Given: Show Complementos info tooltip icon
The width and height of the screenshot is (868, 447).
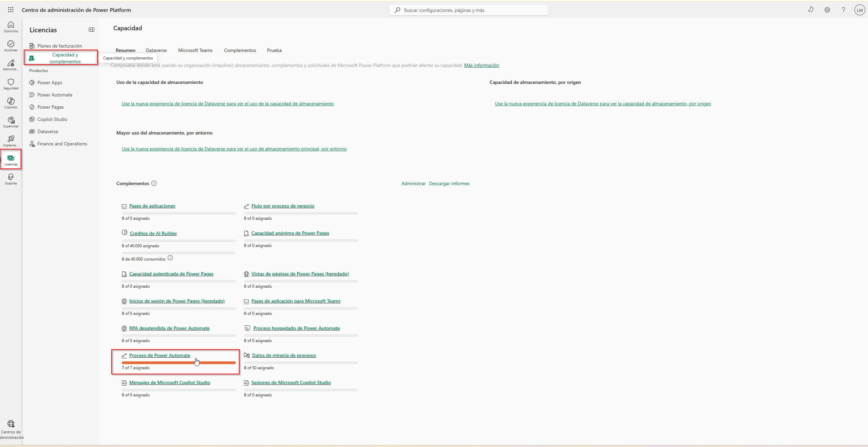Looking at the screenshot, I should click(x=154, y=183).
